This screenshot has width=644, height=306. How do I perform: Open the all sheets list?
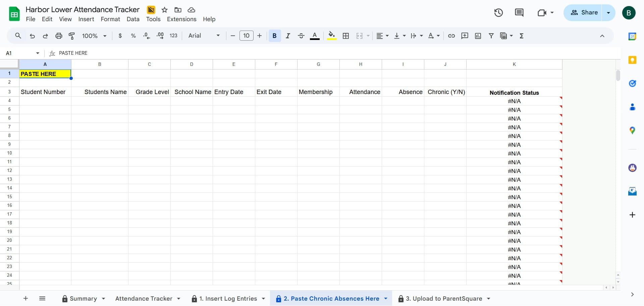pos(42,298)
